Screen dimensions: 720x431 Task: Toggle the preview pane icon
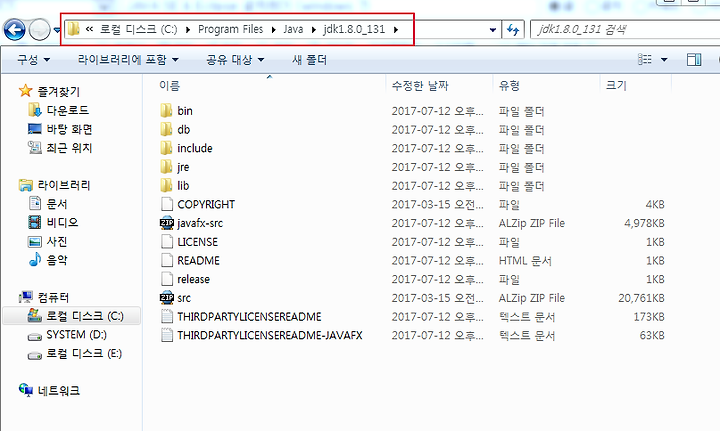click(694, 60)
